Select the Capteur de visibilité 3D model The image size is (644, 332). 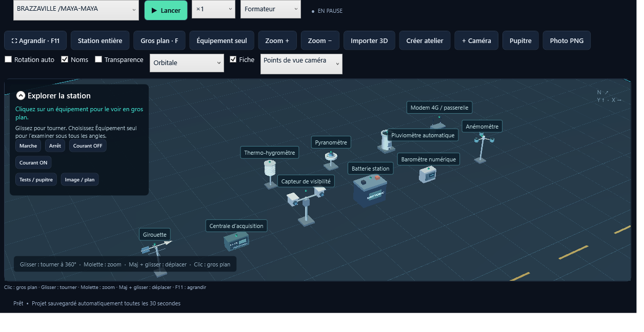(306, 205)
